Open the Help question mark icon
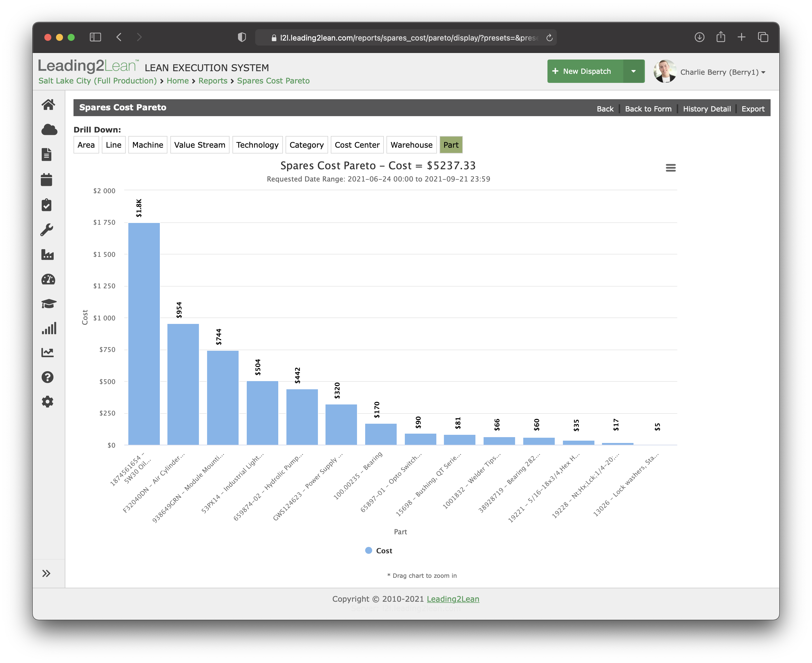Image resolution: width=812 pixels, height=663 pixels. 47,377
